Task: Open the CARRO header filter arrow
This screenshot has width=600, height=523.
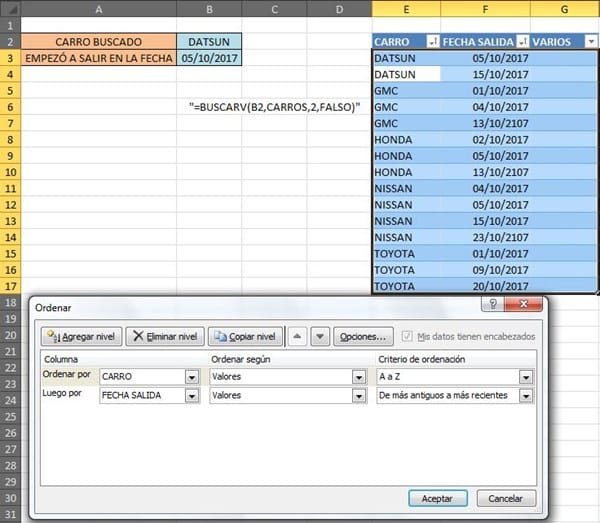Action: coord(431,42)
